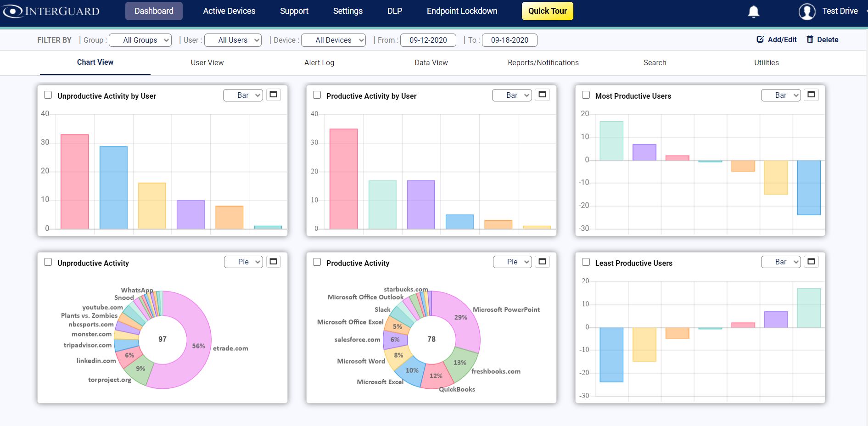
Task: Click the Add/Edit button
Action: tap(777, 39)
